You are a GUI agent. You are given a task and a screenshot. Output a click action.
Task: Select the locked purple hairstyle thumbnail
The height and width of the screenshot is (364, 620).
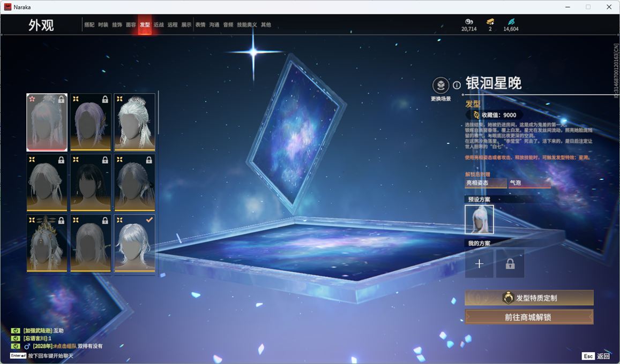tap(91, 123)
